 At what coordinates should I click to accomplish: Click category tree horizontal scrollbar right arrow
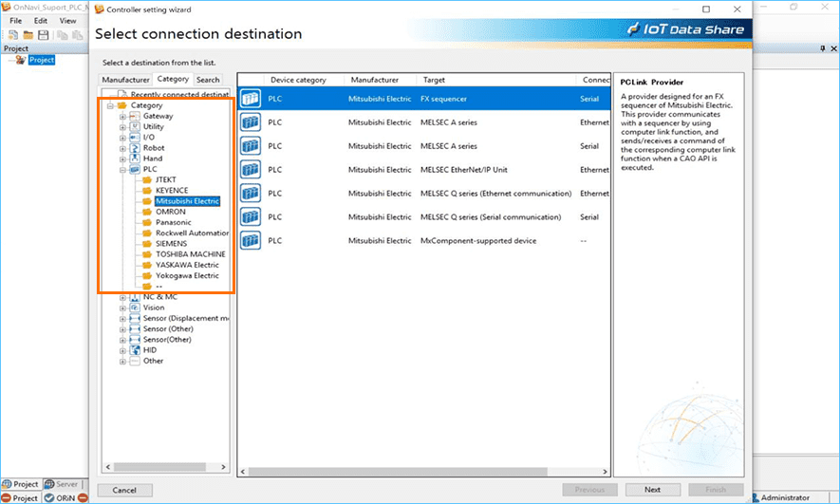coord(223,467)
